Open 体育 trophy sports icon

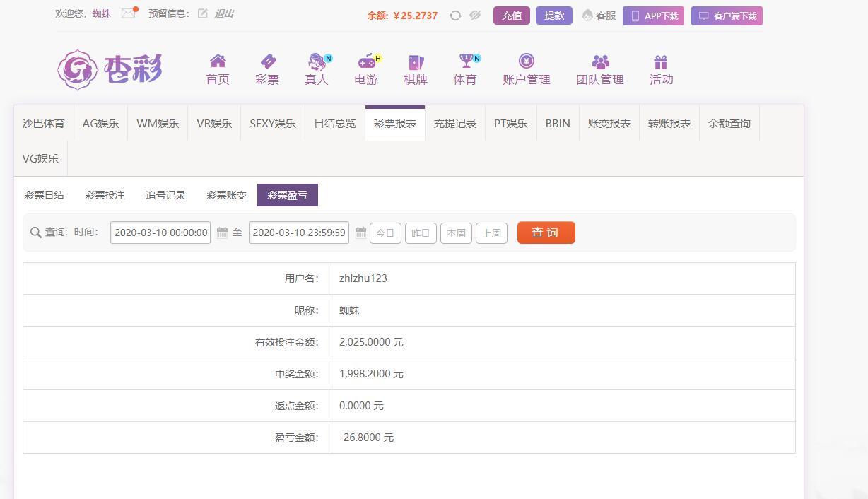(x=466, y=61)
